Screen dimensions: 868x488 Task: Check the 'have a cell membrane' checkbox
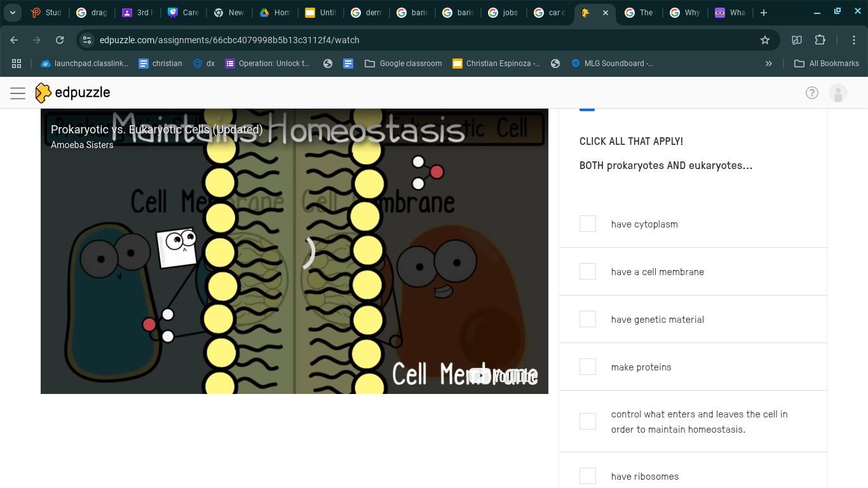click(588, 271)
